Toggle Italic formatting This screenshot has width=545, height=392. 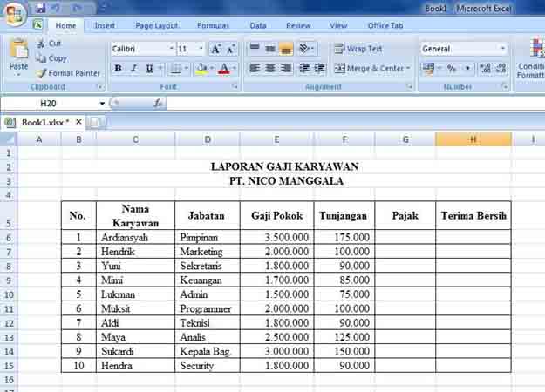[x=133, y=69]
